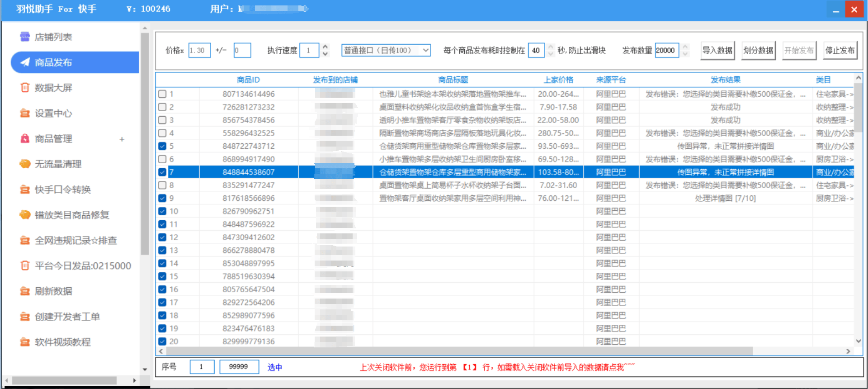Image resolution: width=868 pixels, height=389 pixels.
Task: Open the 设置中心 menu item
Action: [x=53, y=113]
